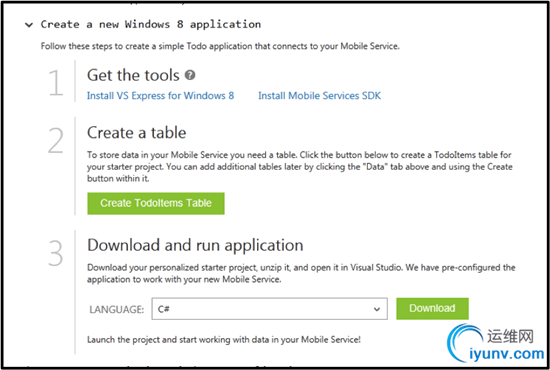Click the blue swirl watermark logo
This screenshot has width=550, height=370.
click(x=465, y=343)
